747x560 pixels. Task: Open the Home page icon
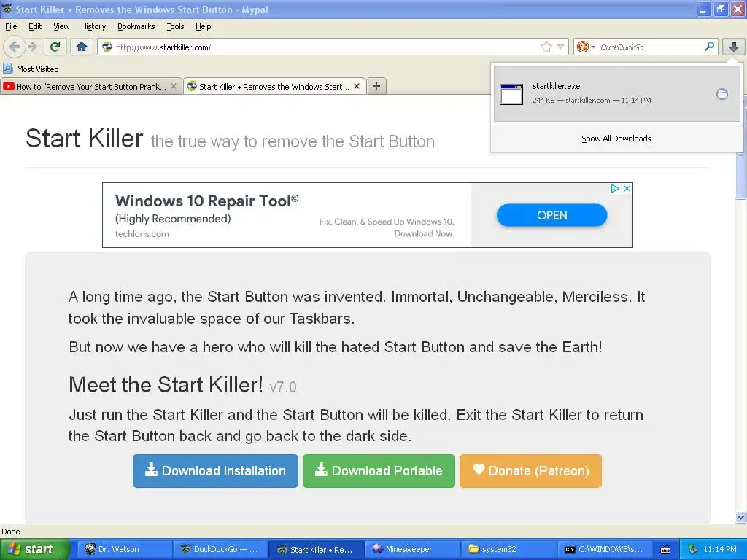coord(82,47)
